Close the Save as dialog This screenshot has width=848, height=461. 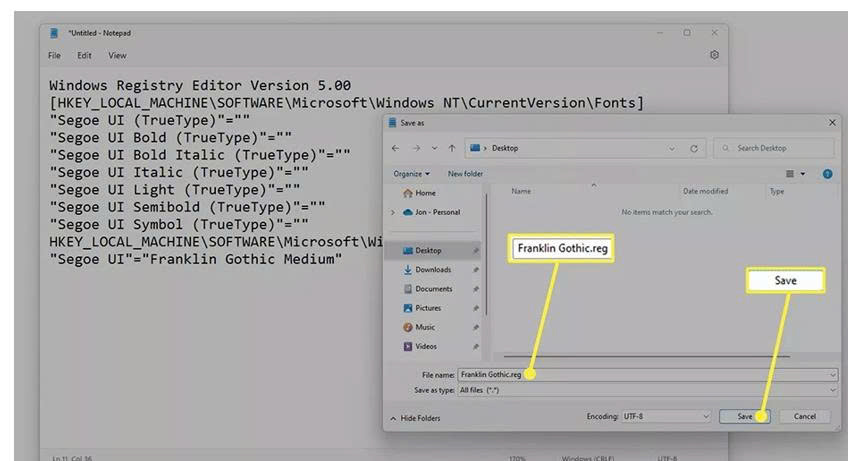tap(832, 123)
